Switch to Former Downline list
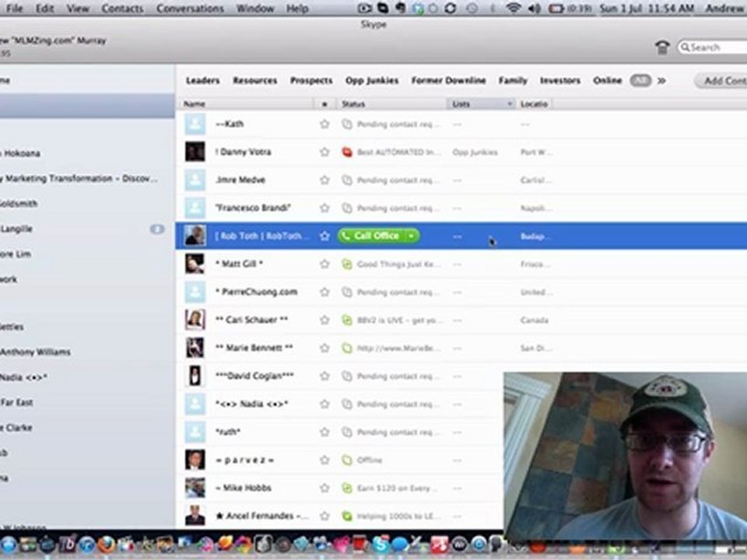The height and width of the screenshot is (560, 747). [x=449, y=80]
